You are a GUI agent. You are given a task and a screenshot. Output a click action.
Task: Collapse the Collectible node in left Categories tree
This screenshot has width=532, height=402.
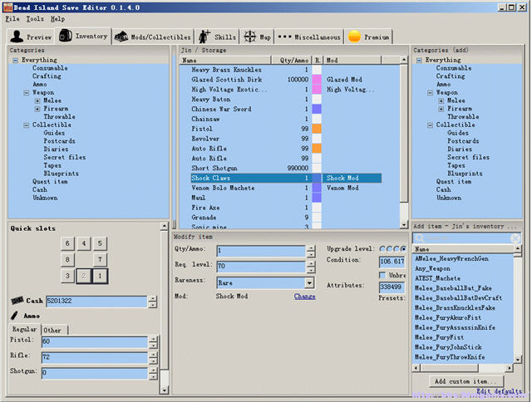pos(26,125)
